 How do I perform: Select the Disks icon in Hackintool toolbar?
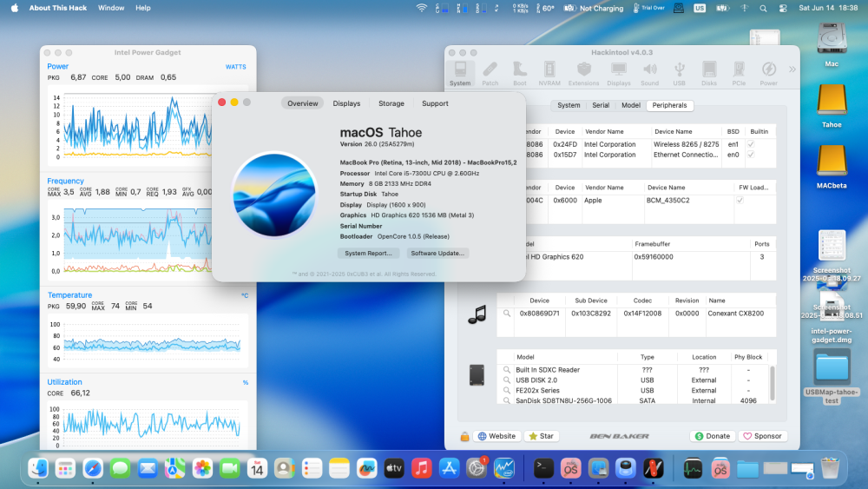tap(709, 73)
